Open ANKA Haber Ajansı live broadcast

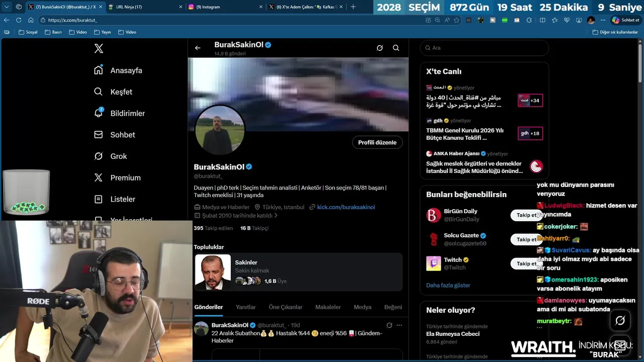(x=484, y=163)
